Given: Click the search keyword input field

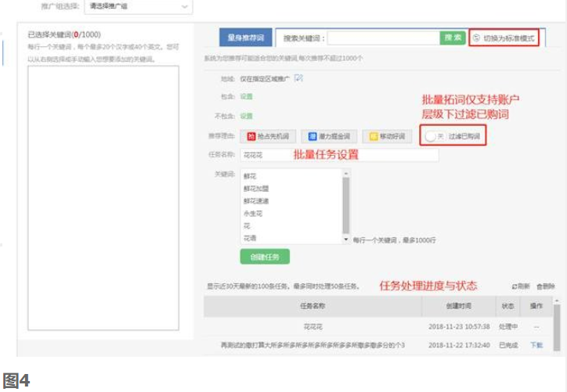Looking at the screenshot, I should click(x=383, y=38).
